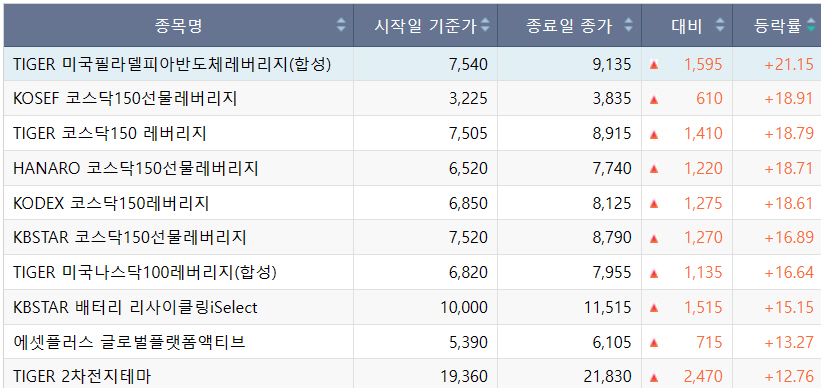Screen dimensions: 821x388
Task: Sort by 대비 column sort arrows
Action: tap(720, 25)
